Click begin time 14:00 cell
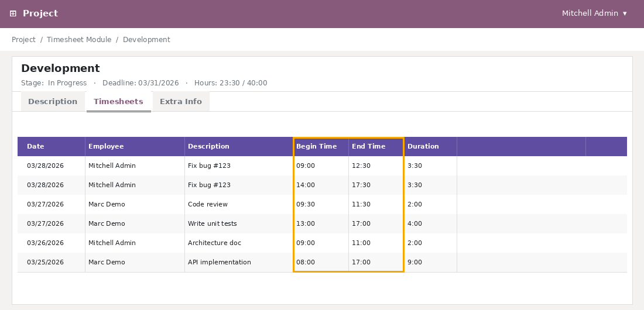Image resolution: width=644 pixels, height=310 pixels. click(321, 185)
